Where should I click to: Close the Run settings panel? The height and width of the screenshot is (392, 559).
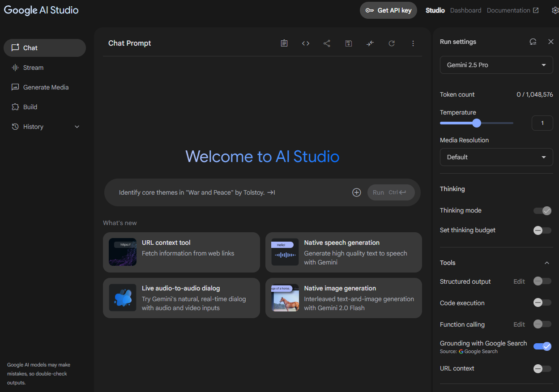[x=551, y=42]
